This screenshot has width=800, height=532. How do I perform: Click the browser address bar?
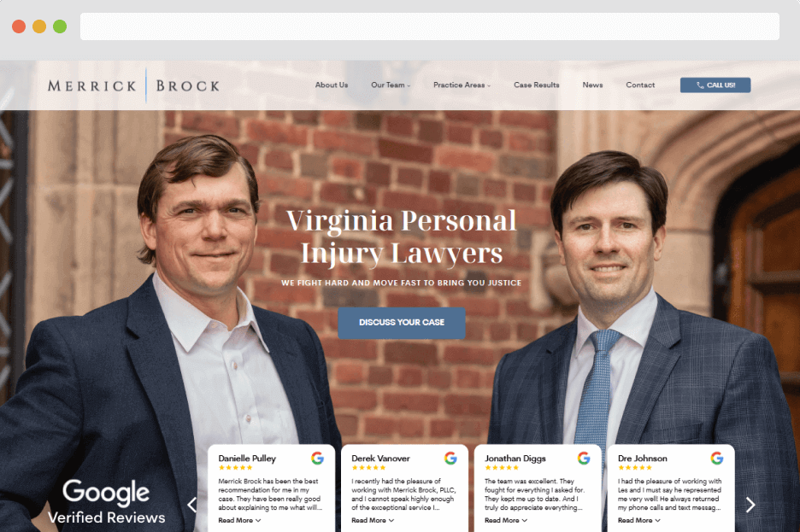pyautogui.click(x=430, y=26)
